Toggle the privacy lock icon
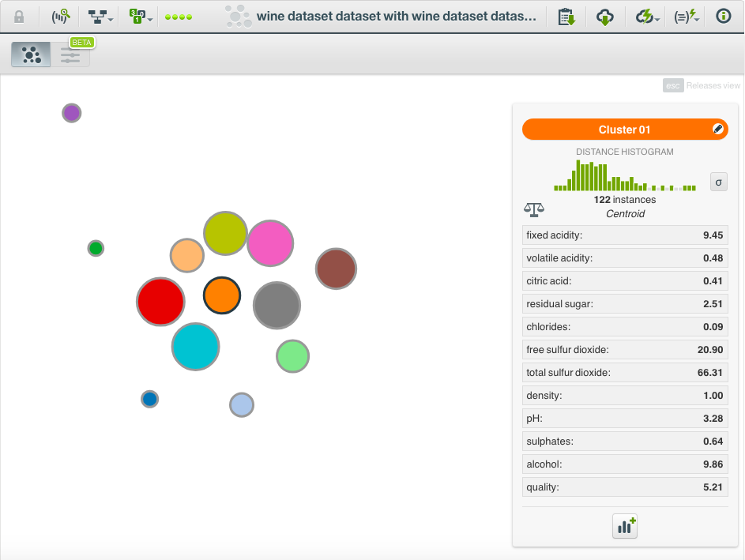Screen dimensions: 745x560 coord(21,16)
